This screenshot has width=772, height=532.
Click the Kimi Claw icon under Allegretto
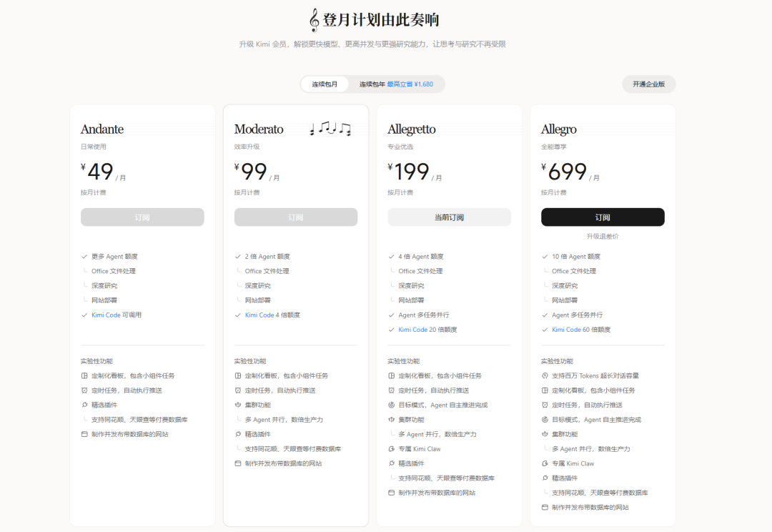392,449
